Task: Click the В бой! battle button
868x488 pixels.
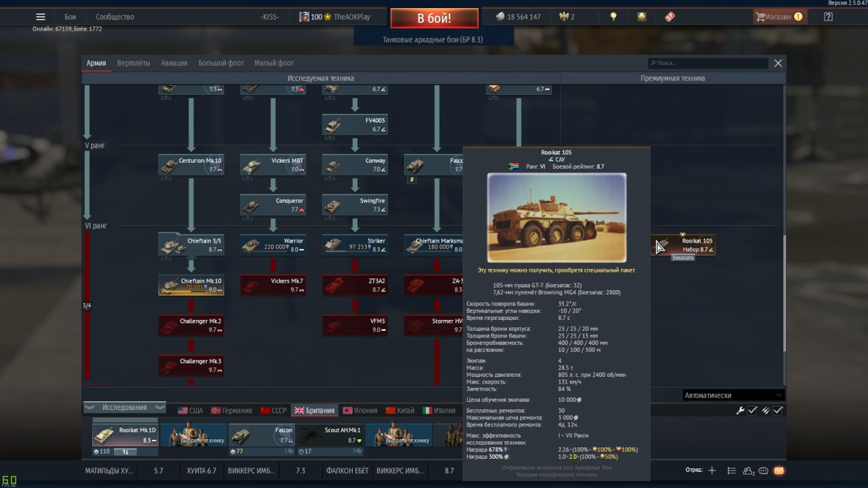Action: [434, 18]
